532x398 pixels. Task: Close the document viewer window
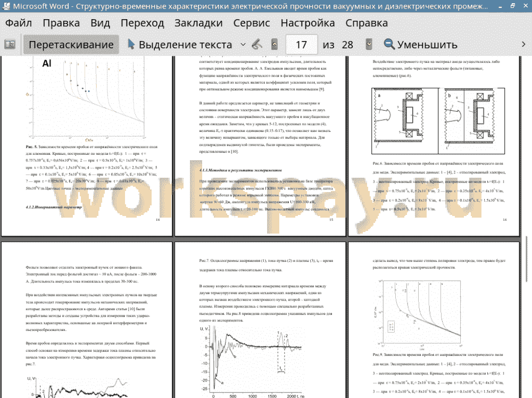point(525,6)
